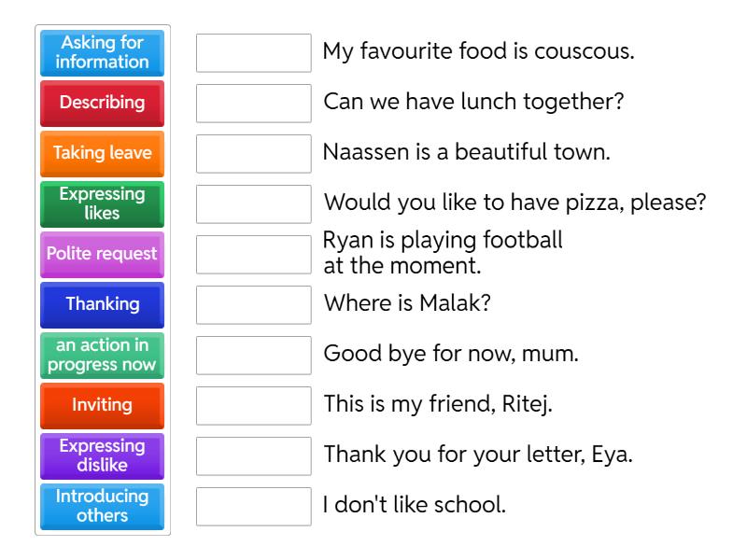Click answer box next to 'Can we have lunch together?'

[254, 104]
